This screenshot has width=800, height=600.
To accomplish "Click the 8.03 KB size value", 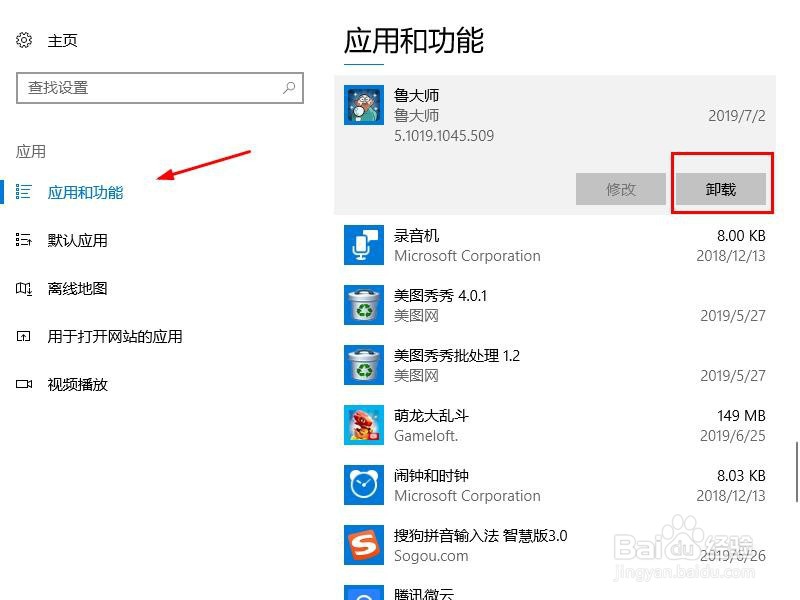I will tap(741, 476).
